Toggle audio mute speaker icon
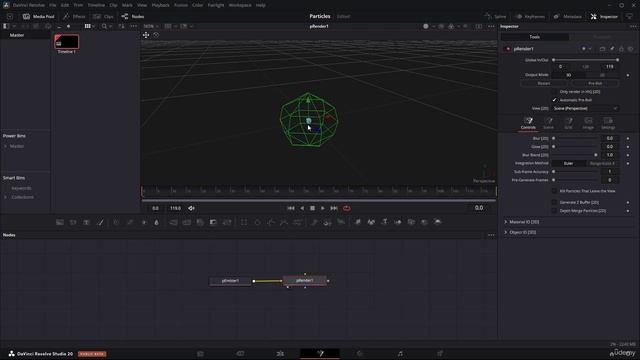The width and height of the screenshot is (640, 360). click(x=191, y=208)
